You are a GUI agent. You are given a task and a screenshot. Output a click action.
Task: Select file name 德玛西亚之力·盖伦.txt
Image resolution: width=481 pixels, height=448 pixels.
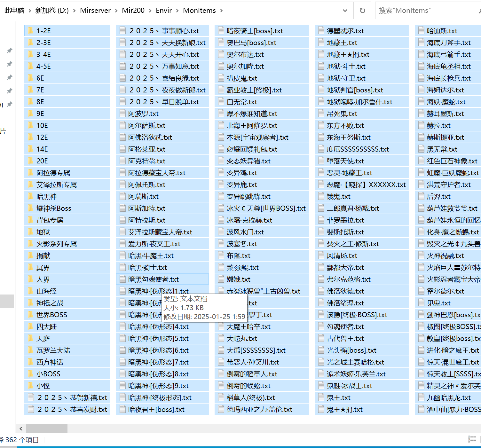pos(259,409)
